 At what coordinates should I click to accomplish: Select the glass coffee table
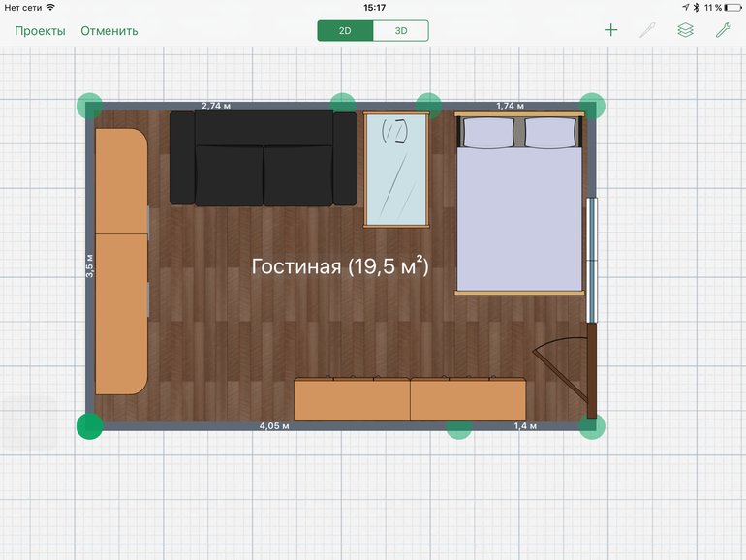396,171
